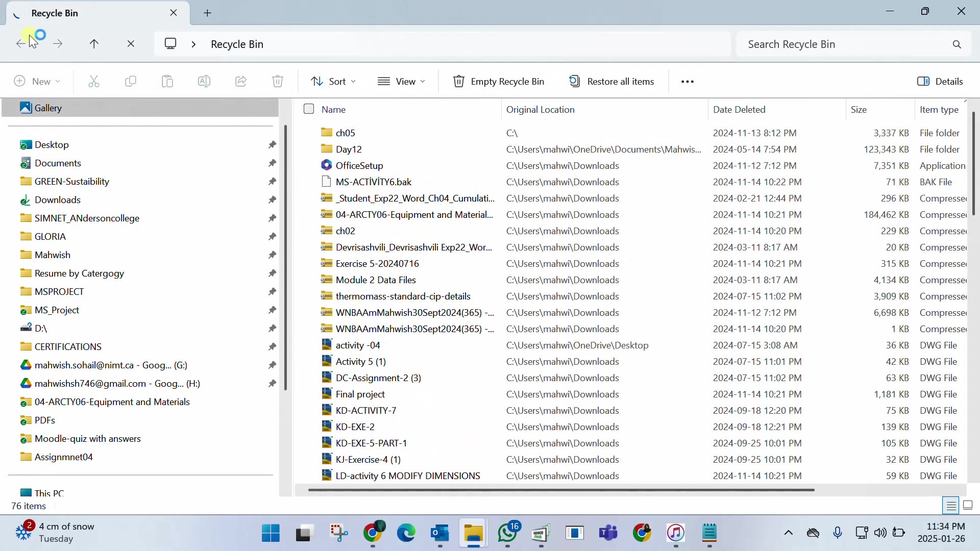Unpin Desktop from Quick access
980x551 pixels.
pos(272,145)
